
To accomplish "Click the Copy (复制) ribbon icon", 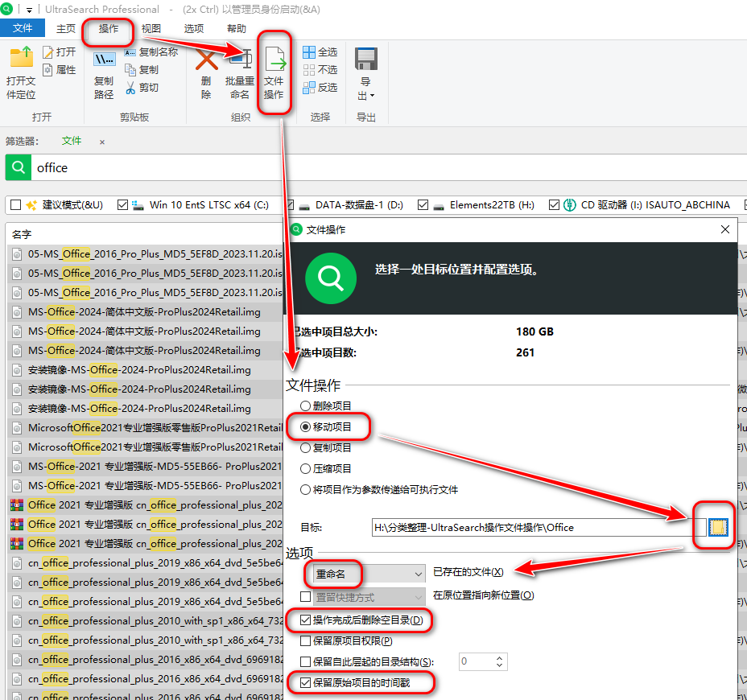I will [130, 70].
